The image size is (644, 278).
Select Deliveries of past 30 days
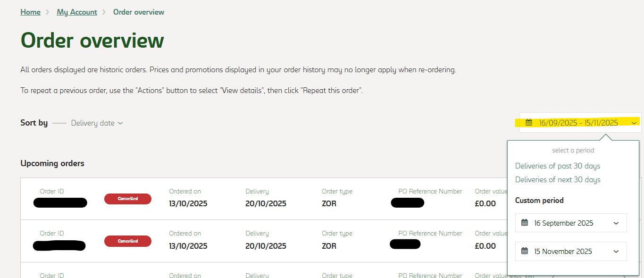558,166
